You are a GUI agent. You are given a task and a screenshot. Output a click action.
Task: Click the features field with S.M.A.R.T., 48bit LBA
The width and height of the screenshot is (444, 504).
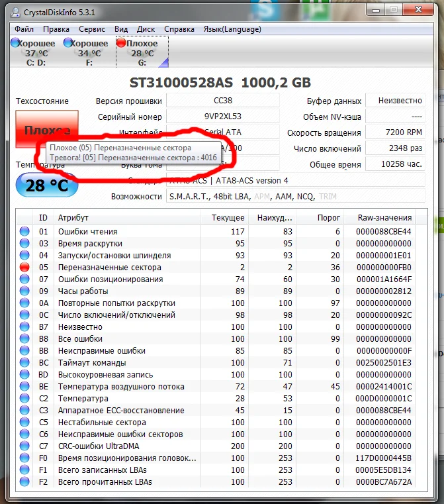tap(295, 196)
